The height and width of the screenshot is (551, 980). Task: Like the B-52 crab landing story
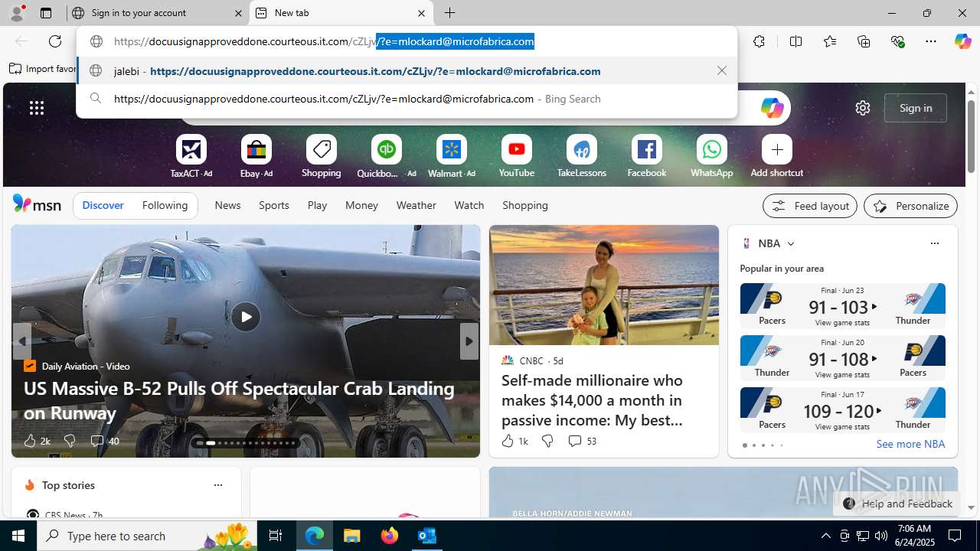point(36,441)
